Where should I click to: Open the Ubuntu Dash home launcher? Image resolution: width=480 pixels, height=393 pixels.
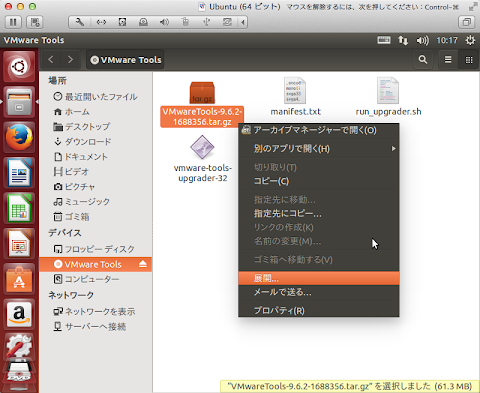pyautogui.click(x=19, y=67)
